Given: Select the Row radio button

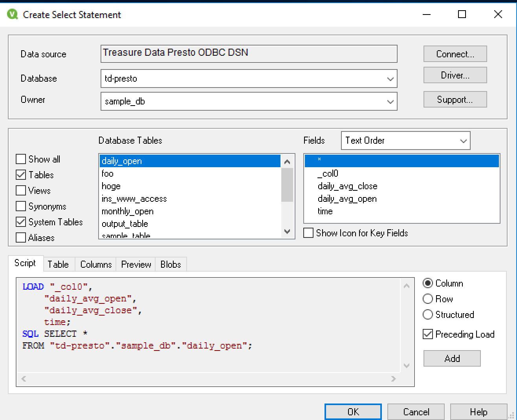Looking at the screenshot, I should 428,299.
